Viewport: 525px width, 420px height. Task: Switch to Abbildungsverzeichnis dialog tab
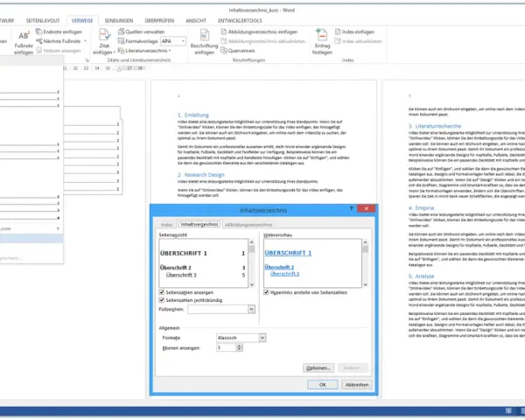click(248, 225)
